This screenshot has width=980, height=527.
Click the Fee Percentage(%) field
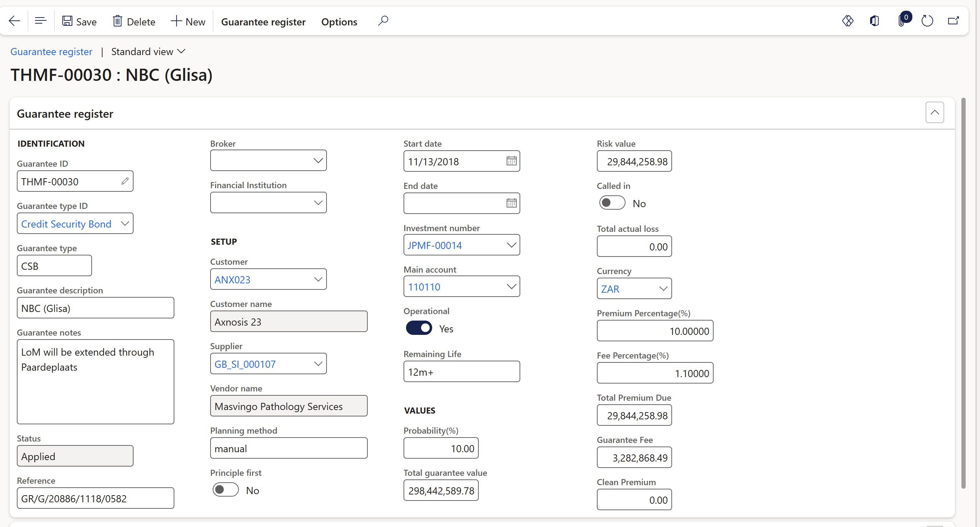point(655,373)
